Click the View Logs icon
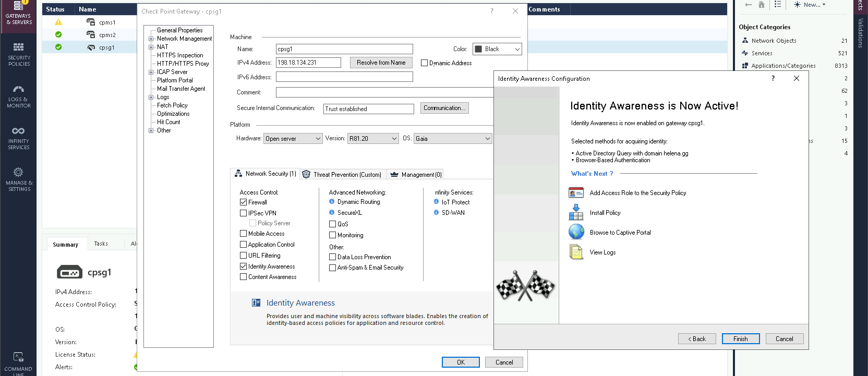868x376 pixels. (x=576, y=252)
